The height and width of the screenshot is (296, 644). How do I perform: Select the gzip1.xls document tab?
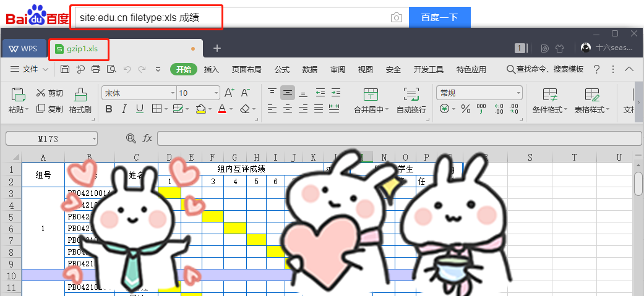pos(126,48)
